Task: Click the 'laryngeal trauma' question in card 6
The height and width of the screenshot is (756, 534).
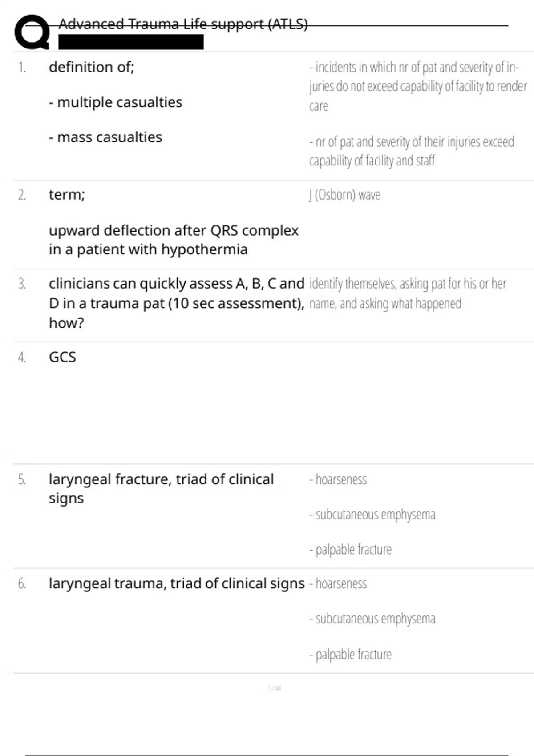Action: pyautogui.click(x=177, y=583)
